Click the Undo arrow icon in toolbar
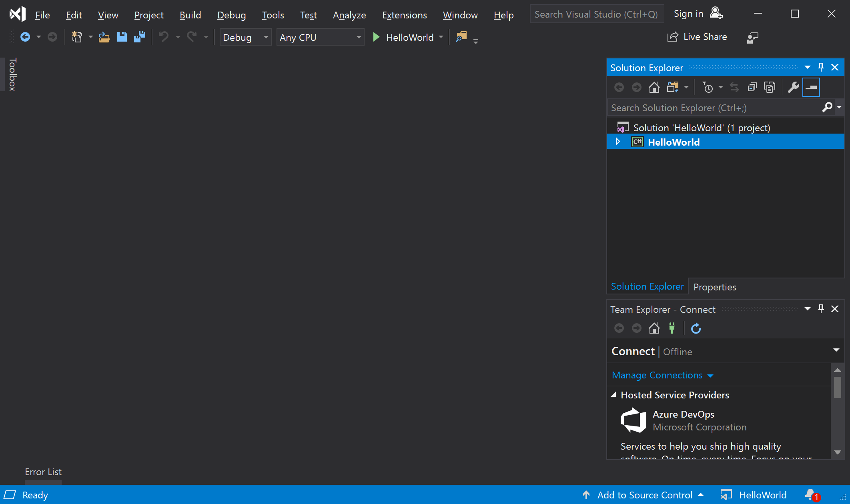This screenshot has width=850, height=504. (164, 37)
